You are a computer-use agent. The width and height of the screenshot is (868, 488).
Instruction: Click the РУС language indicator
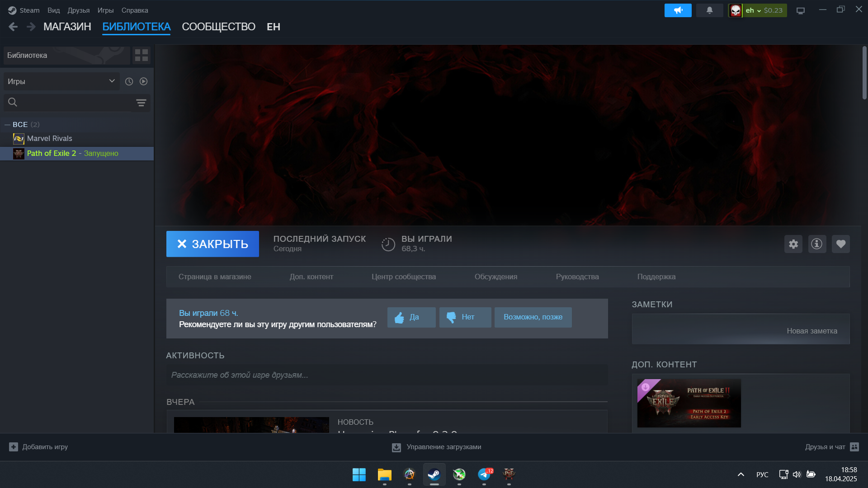click(x=762, y=474)
